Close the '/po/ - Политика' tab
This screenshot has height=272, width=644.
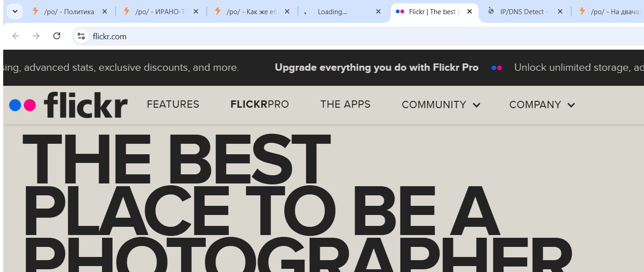[104, 11]
